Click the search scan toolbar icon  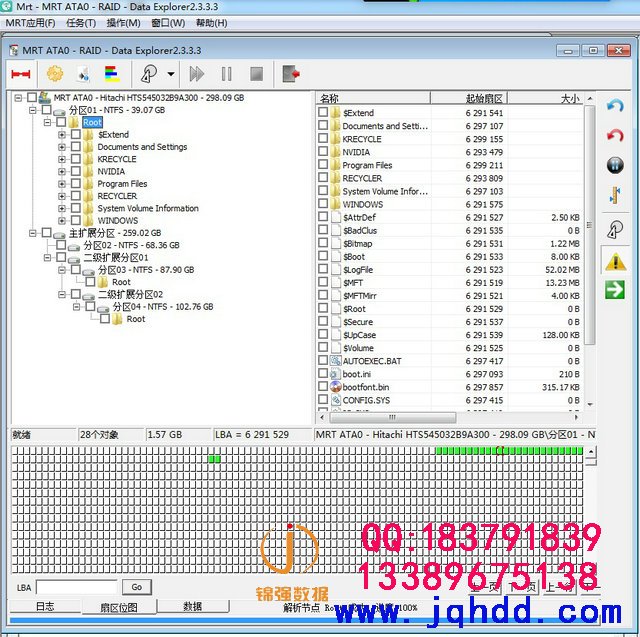[149, 74]
